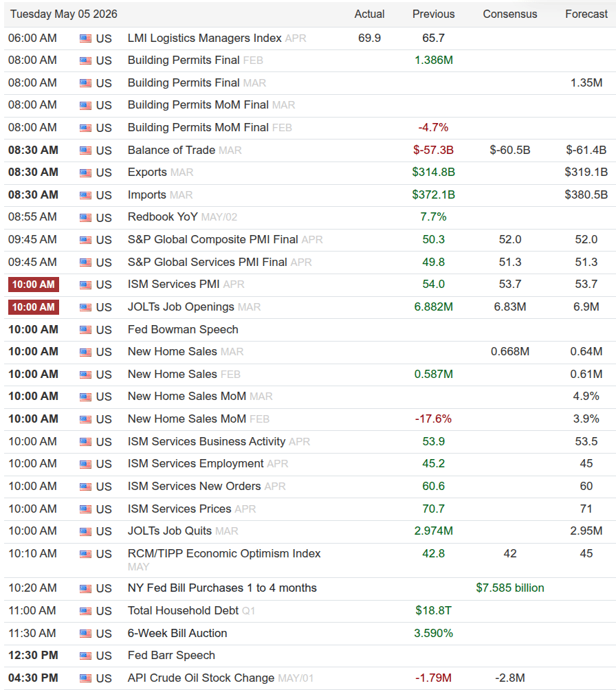
Task: Click the Tuesday May 05 2026 date header
Action: click(64, 14)
